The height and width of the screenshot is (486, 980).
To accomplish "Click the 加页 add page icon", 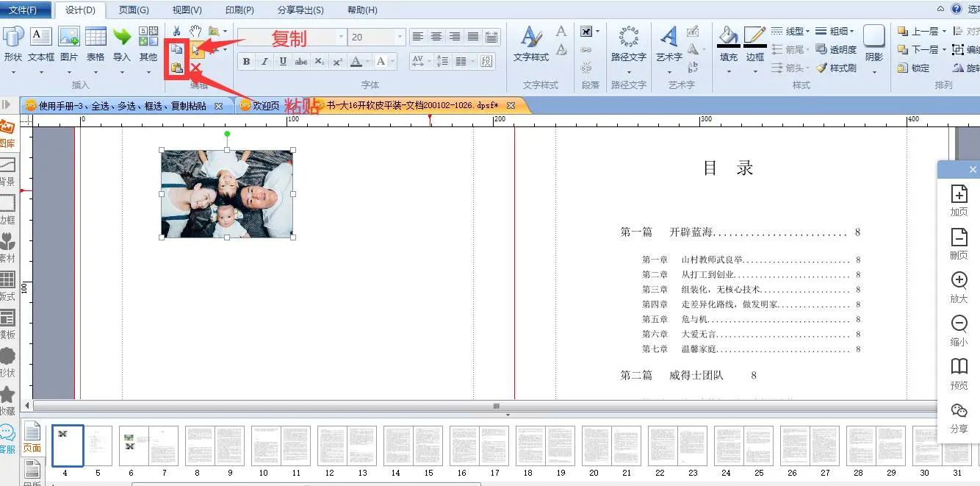I will coord(959,194).
